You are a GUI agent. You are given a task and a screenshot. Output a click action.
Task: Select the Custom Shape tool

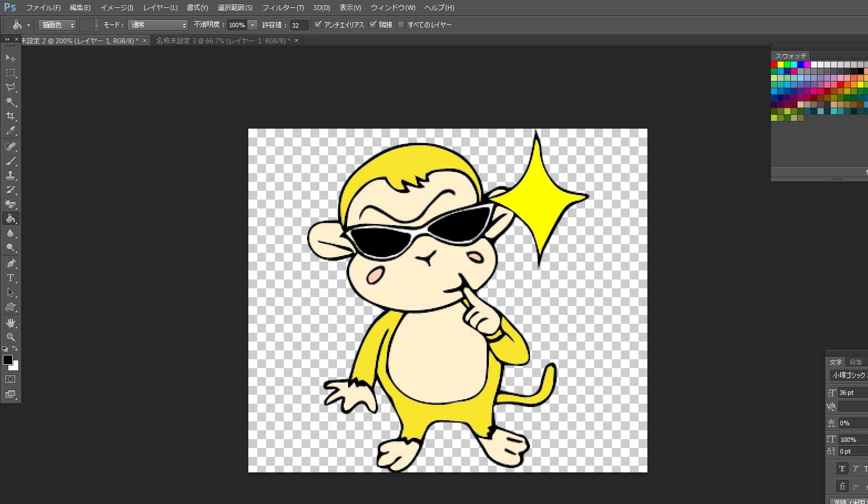coord(11,307)
